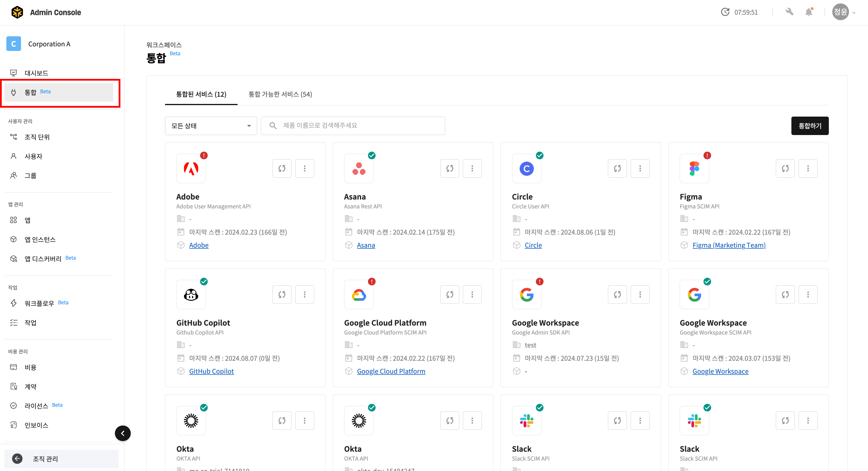The width and height of the screenshot is (868, 471).
Task: Collapse the sidebar with chevron button
Action: pyautogui.click(x=123, y=433)
